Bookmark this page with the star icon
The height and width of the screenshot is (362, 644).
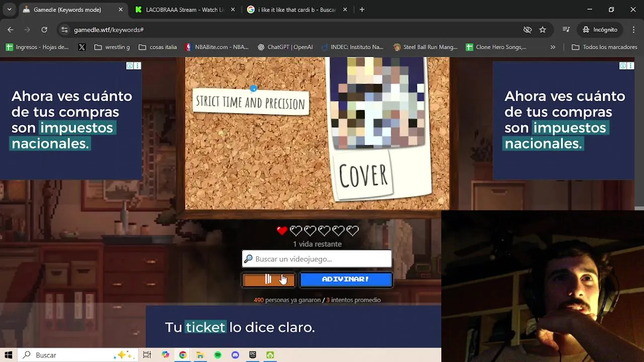tap(542, 30)
